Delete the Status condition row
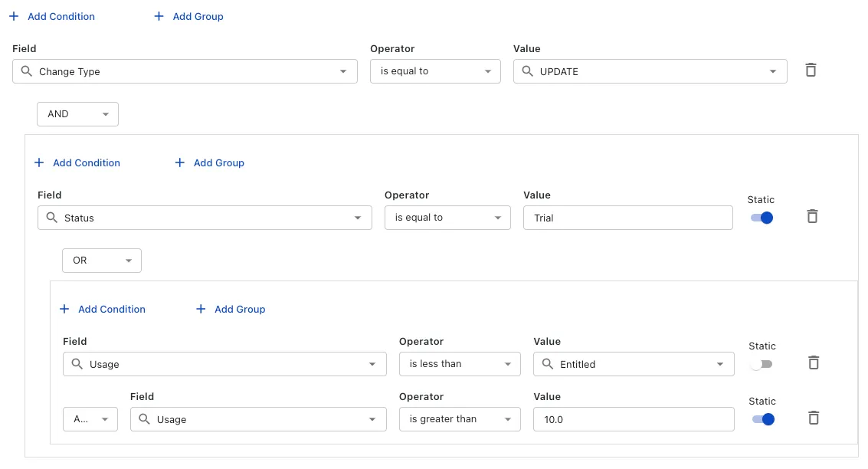The width and height of the screenshot is (868, 469). (812, 217)
